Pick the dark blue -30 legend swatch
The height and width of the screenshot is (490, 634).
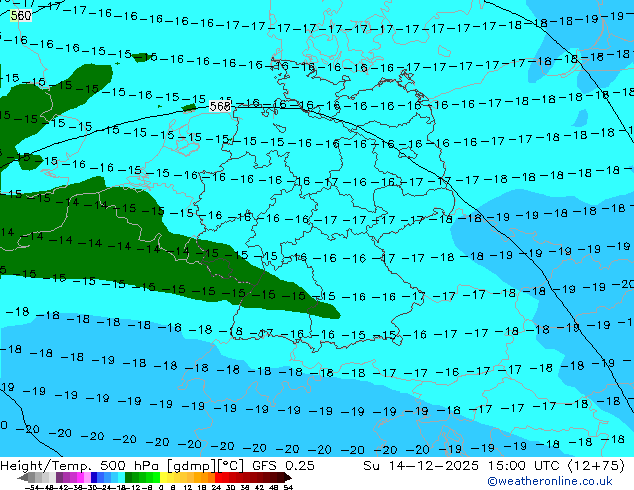pyautogui.click(x=94, y=477)
